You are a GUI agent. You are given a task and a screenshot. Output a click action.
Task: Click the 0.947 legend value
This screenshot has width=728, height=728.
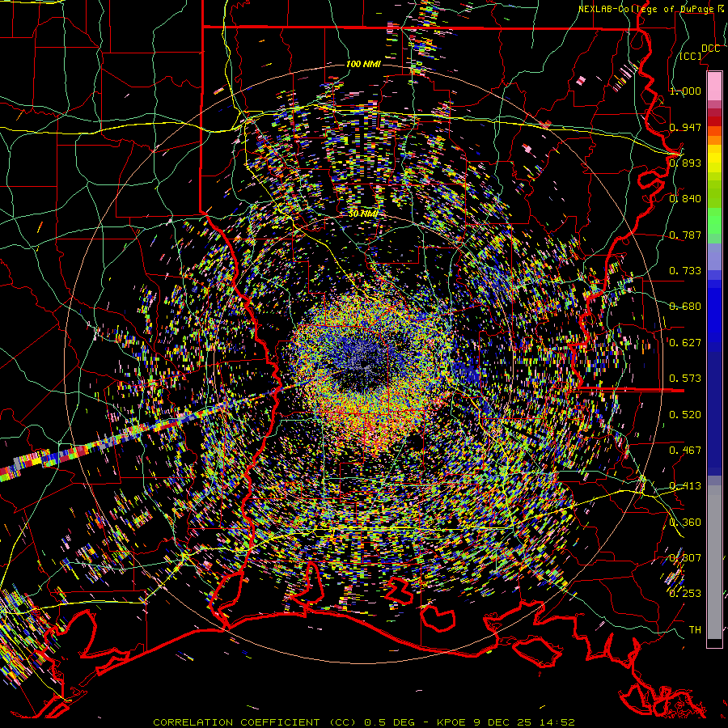pyautogui.click(x=685, y=127)
